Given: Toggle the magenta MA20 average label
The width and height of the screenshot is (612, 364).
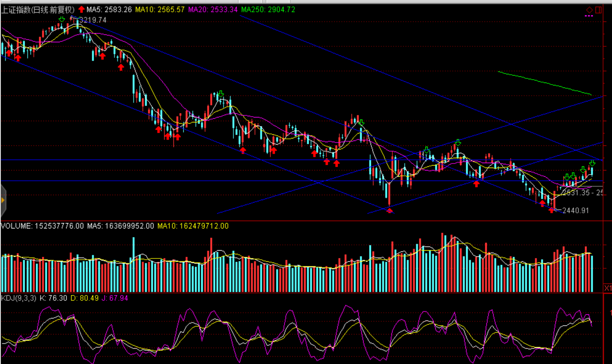Looking at the screenshot, I should point(213,9).
